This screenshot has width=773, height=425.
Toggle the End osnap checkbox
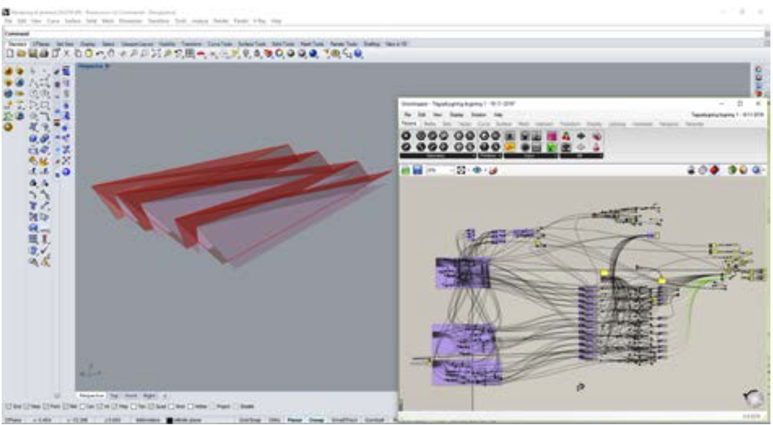coord(9,407)
